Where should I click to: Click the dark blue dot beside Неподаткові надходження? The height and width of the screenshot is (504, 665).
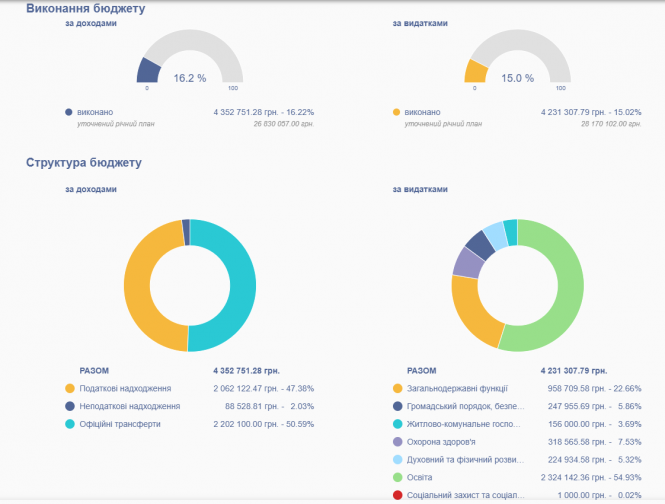[70, 406]
